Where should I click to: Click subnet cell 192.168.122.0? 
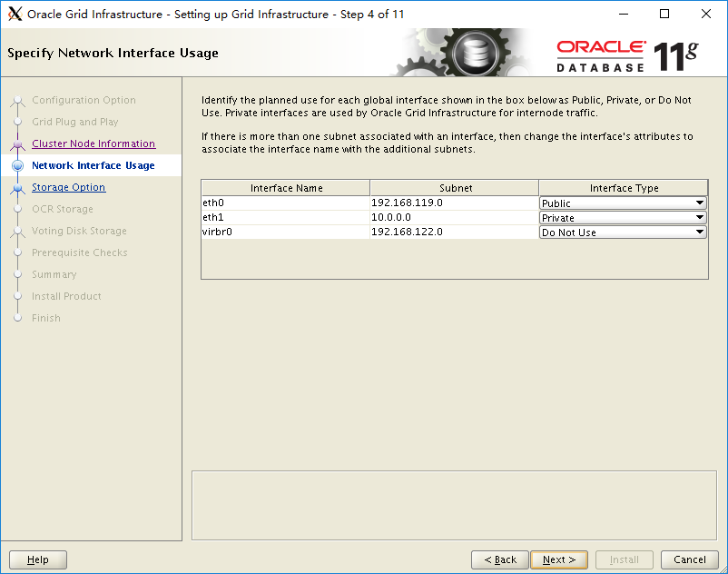click(x=455, y=232)
